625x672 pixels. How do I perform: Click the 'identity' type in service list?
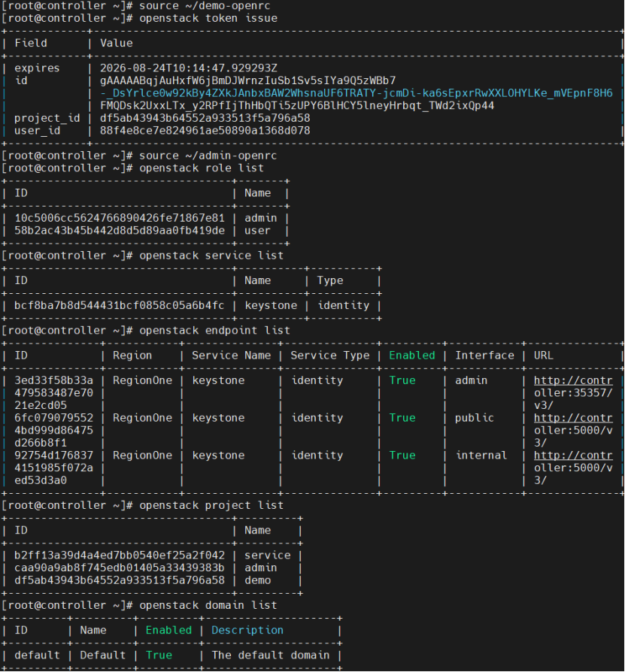tap(344, 306)
